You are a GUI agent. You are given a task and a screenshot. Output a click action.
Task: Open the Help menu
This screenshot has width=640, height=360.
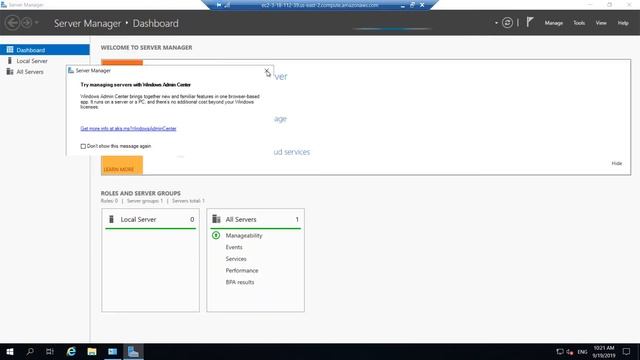point(623,23)
